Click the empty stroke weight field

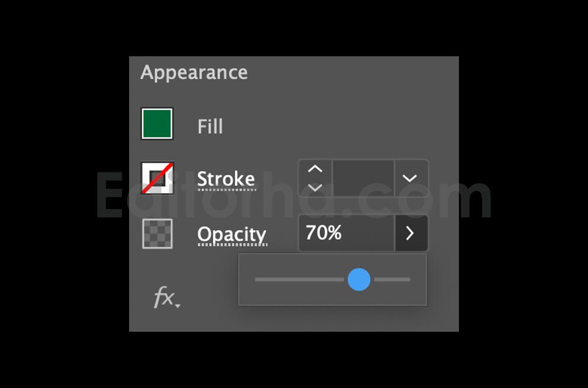coord(363,178)
